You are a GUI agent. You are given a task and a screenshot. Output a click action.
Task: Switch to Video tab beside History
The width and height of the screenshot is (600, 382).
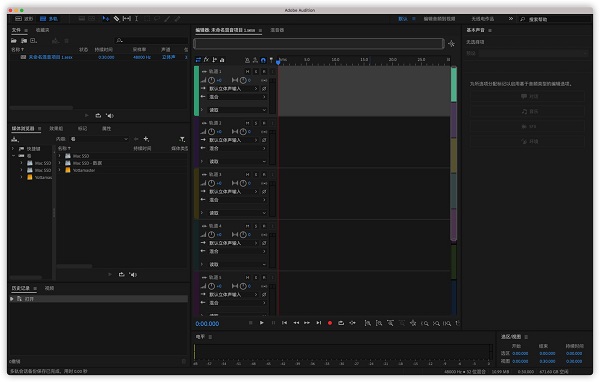(x=49, y=289)
